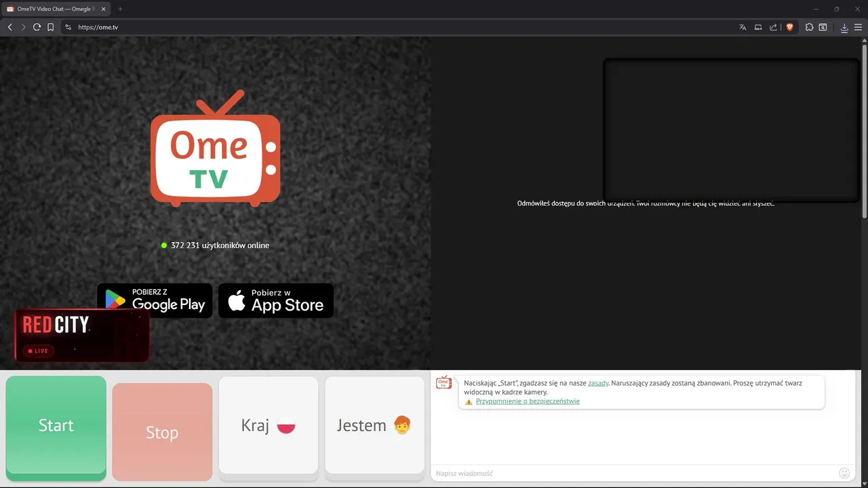Click the own camera preview box
The image size is (868, 488).
coord(732,129)
